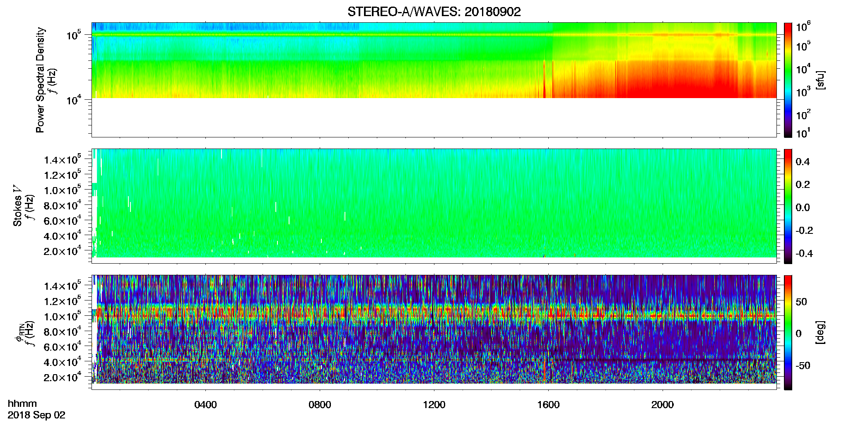Click the 0800 time axis label
Screen dimensions: 868x447
click(320, 405)
